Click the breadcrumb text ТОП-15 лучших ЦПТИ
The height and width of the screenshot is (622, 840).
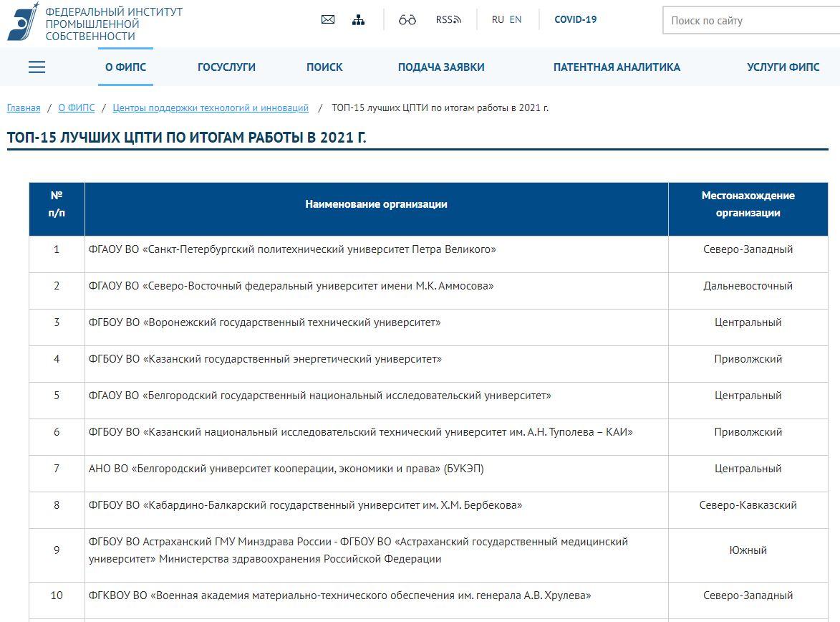point(440,107)
